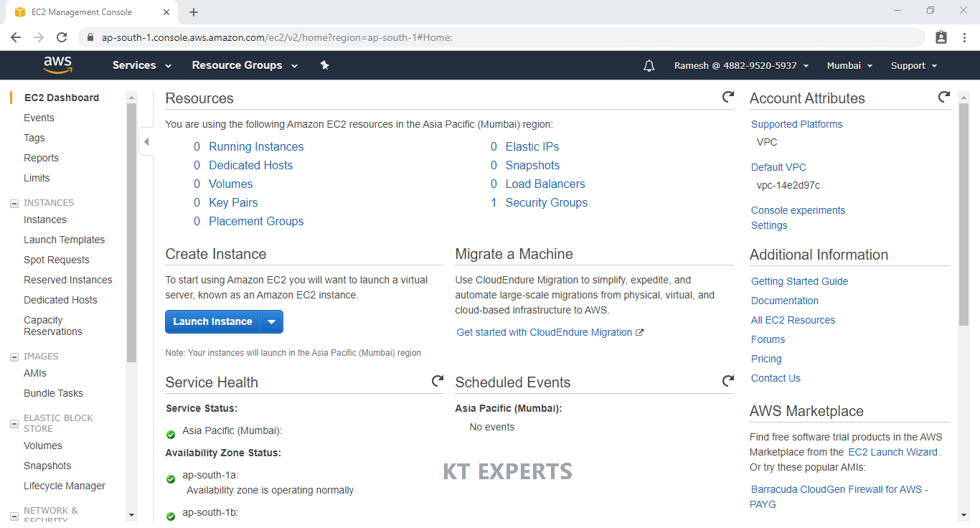Open Events in the sidebar
Viewport: 980px width, 528px height.
point(39,118)
